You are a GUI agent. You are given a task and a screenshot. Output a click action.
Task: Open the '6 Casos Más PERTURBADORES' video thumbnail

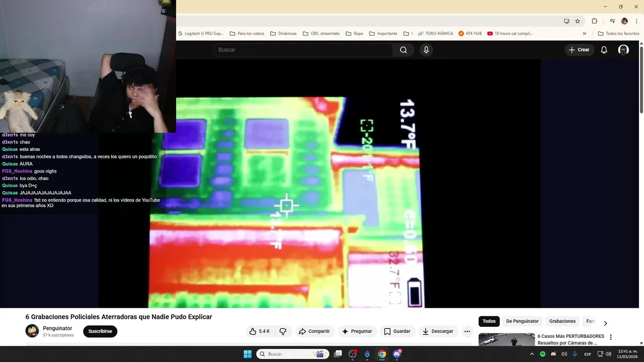click(507, 340)
